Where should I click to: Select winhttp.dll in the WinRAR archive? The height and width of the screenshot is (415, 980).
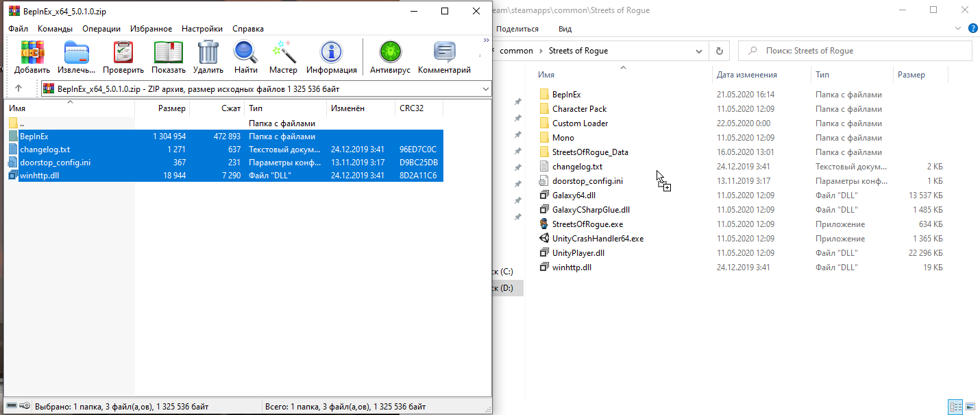[225, 176]
